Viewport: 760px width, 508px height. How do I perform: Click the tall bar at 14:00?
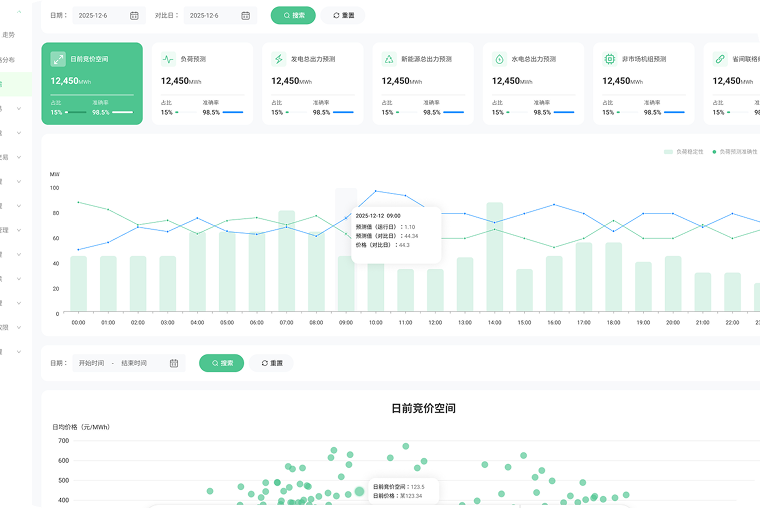pos(494,257)
